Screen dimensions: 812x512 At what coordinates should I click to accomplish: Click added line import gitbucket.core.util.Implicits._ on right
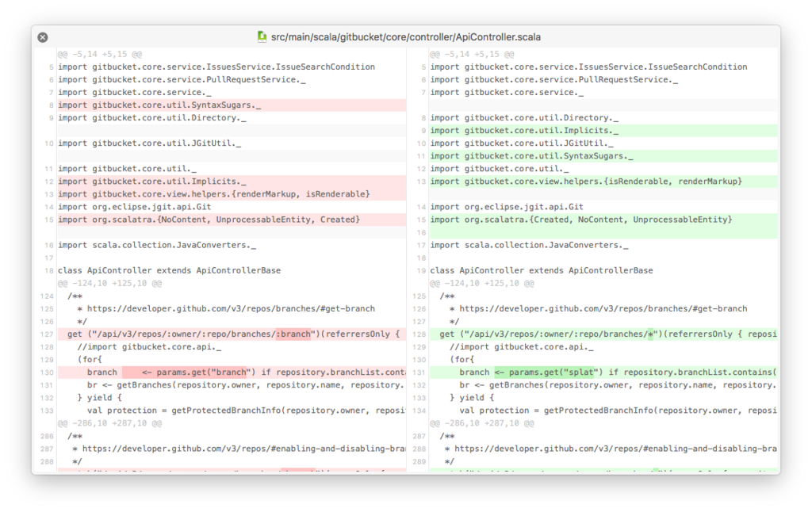(x=603, y=131)
